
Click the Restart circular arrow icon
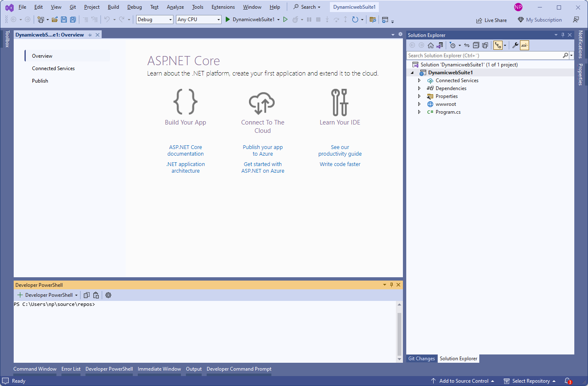click(355, 20)
